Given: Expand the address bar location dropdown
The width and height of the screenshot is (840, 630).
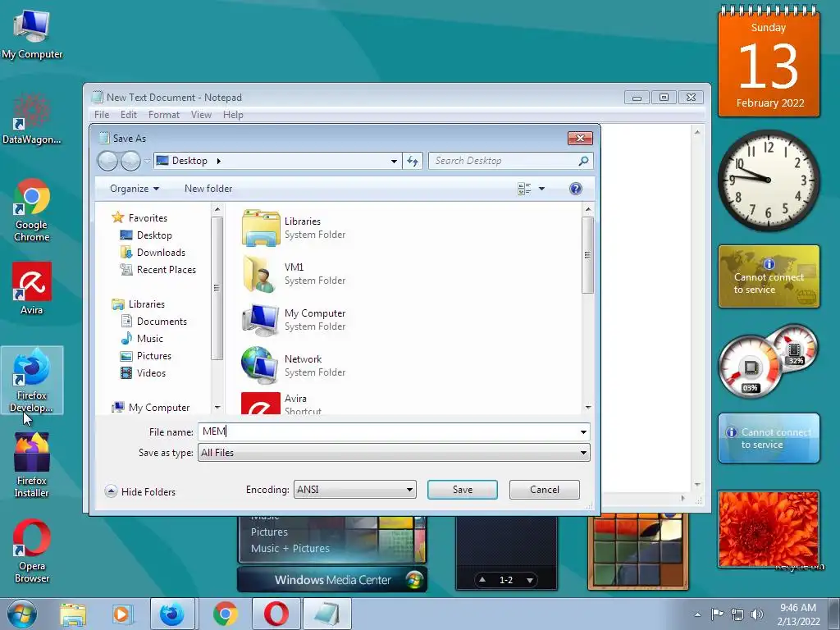Looking at the screenshot, I should (394, 161).
